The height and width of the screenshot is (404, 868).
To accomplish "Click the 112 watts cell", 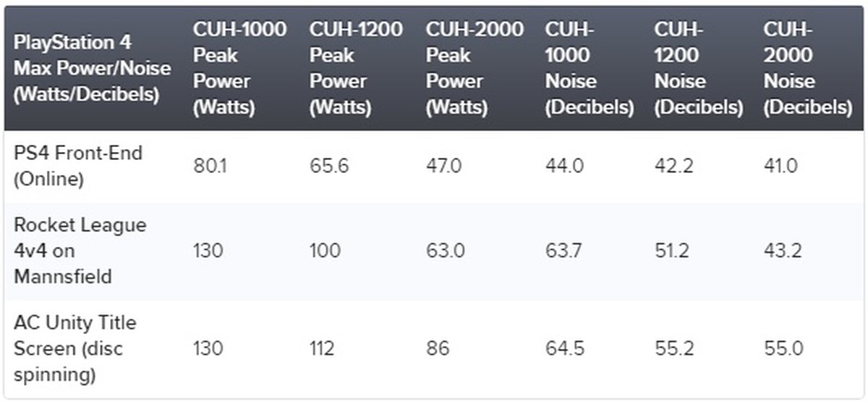I will (x=322, y=348).
